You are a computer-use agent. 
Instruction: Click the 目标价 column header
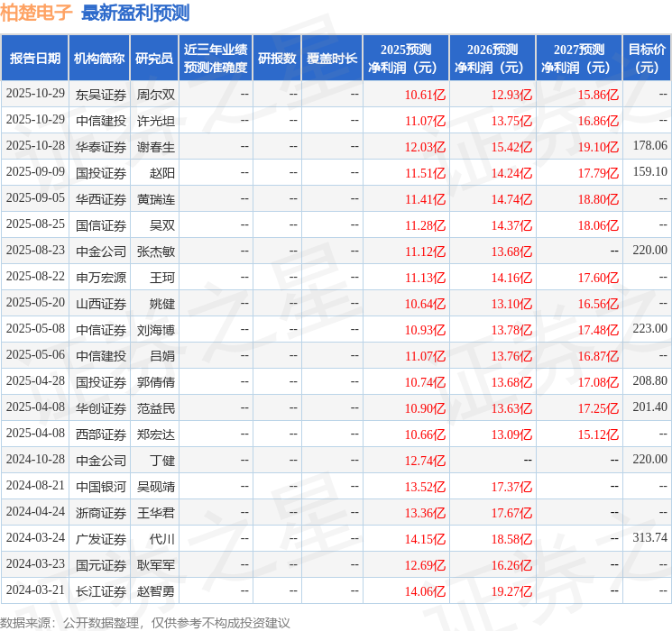647,58
